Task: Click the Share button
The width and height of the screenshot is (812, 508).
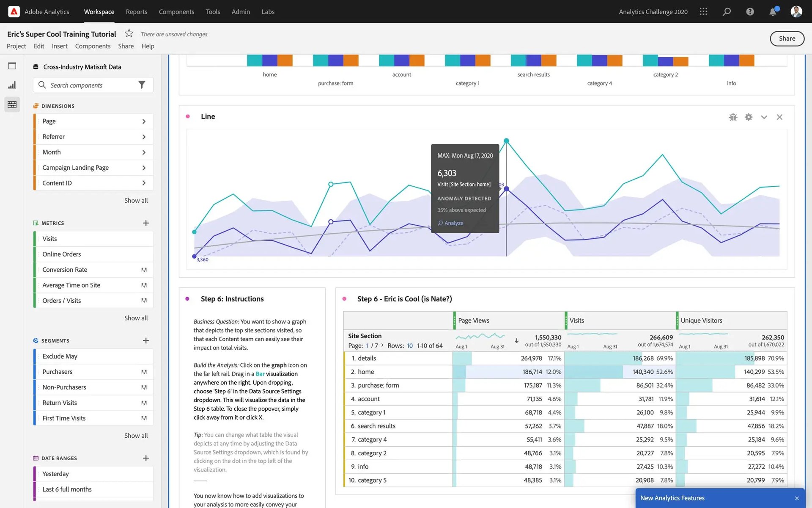Action: pos(787,38)
